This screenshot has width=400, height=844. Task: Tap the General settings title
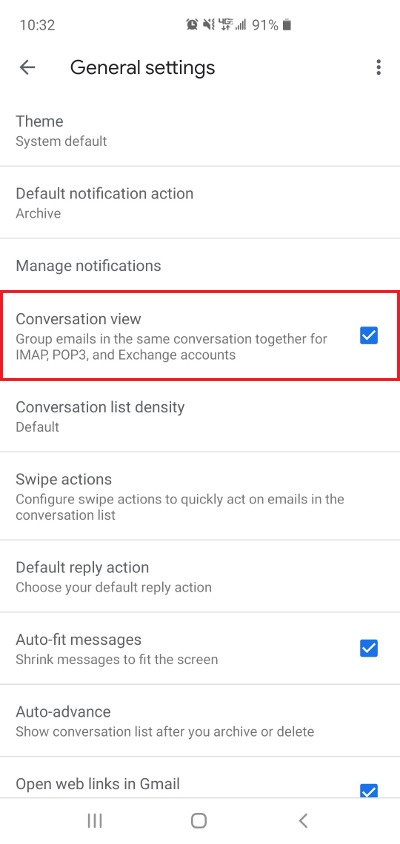click(x=142, y=68)
